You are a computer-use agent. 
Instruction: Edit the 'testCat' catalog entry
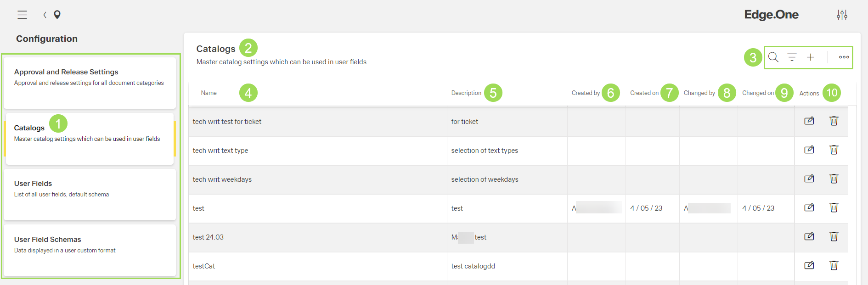pyautogui.click(x=809, y=266)
